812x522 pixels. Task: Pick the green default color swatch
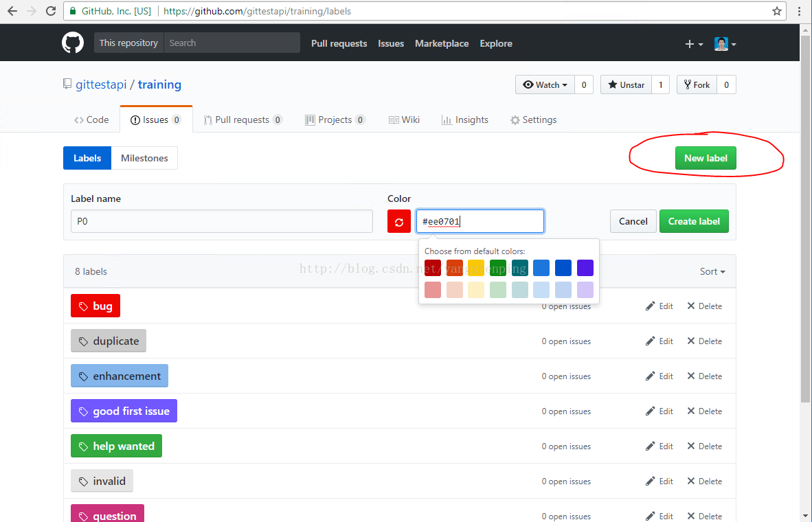(497, 268)
